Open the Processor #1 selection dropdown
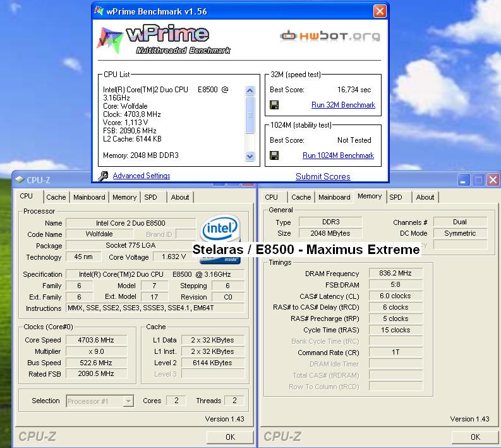 click(x=128, y=401)
